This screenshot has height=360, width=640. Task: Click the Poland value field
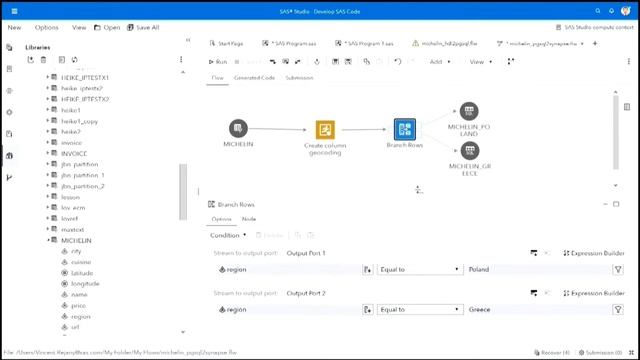tap(538, 269)
